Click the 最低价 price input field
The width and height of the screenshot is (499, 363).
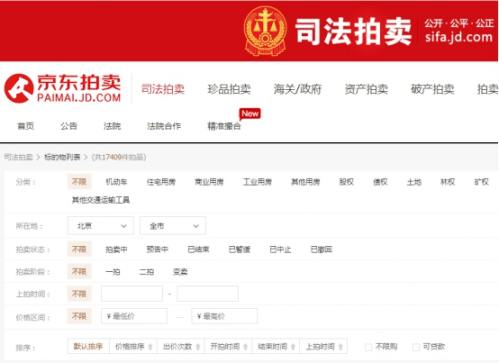coord(134,316)
